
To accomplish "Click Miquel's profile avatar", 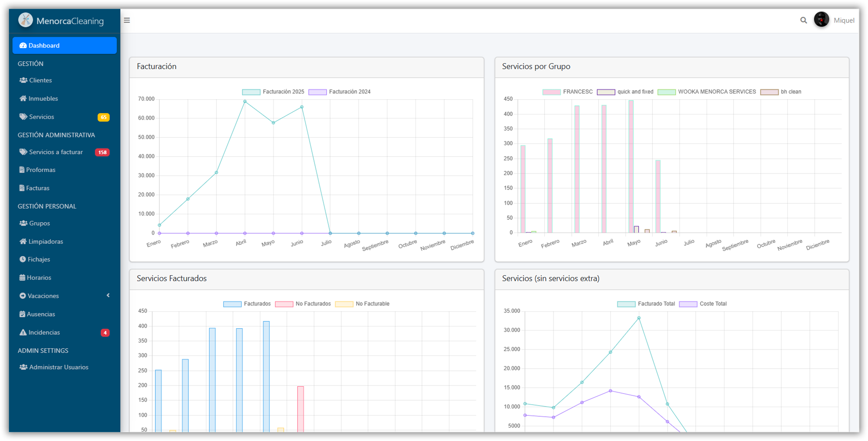I will click(821, 20).
